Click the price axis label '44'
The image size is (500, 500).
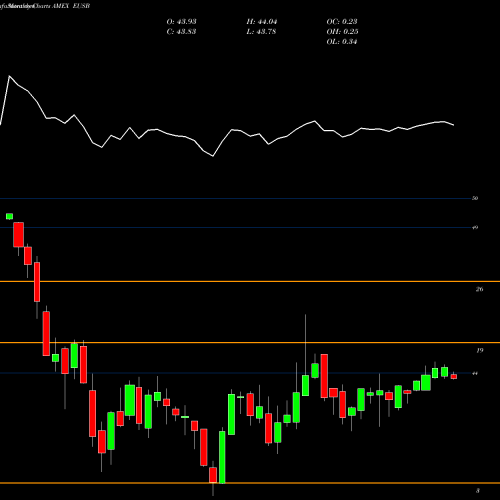coord(475,373)
